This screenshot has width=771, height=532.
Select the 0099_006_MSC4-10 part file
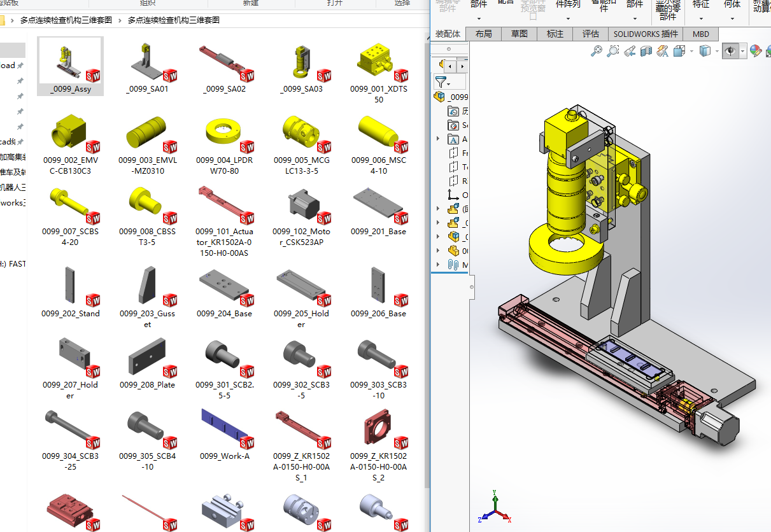379,143
